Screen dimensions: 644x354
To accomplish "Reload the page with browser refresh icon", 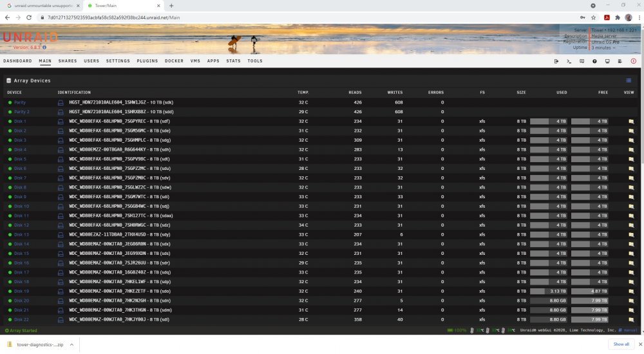I will click(x=29, y=17).
